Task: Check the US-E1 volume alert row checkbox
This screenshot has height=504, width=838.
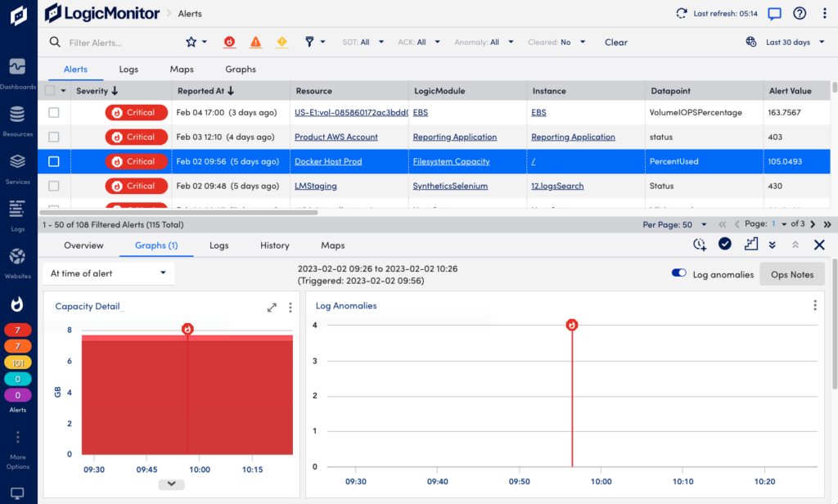Action: coord(54,113)
